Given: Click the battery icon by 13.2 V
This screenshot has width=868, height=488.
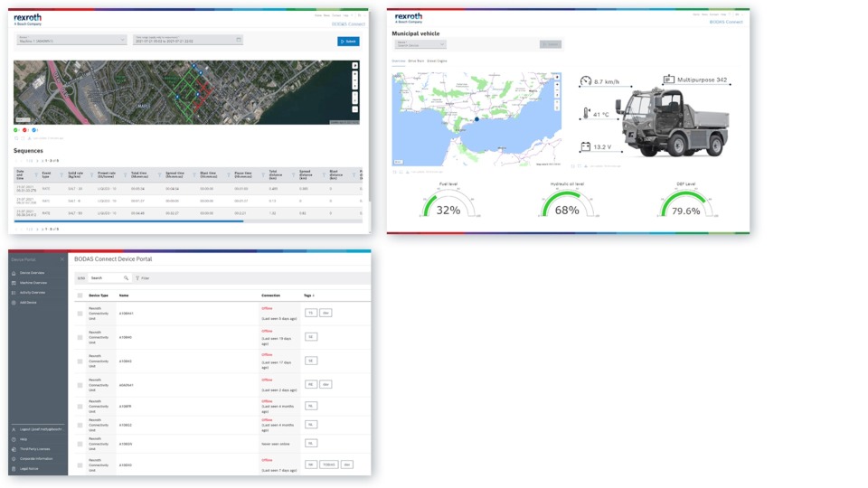Looking at the screenshot, I should pos(585,145).
